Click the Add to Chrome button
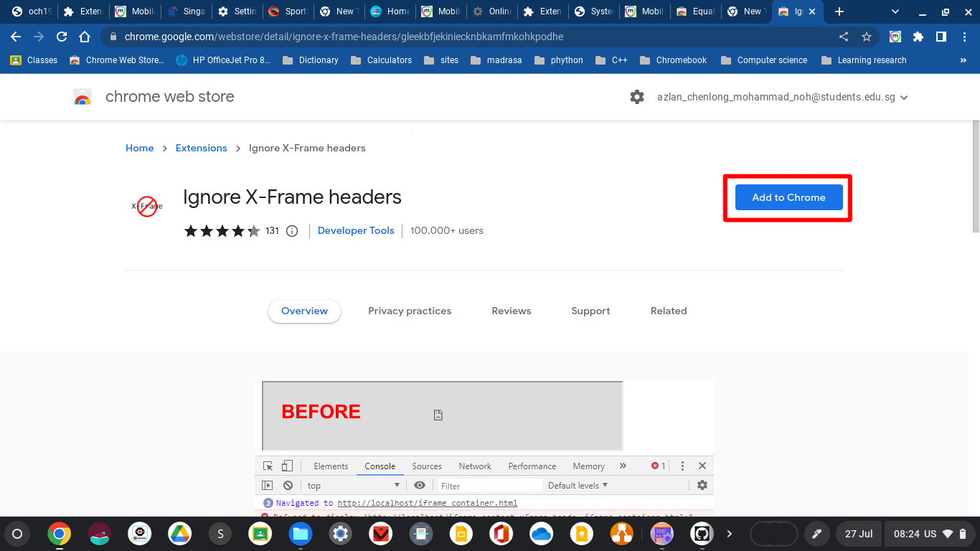The image size is (980, 551). pos(788,197)
